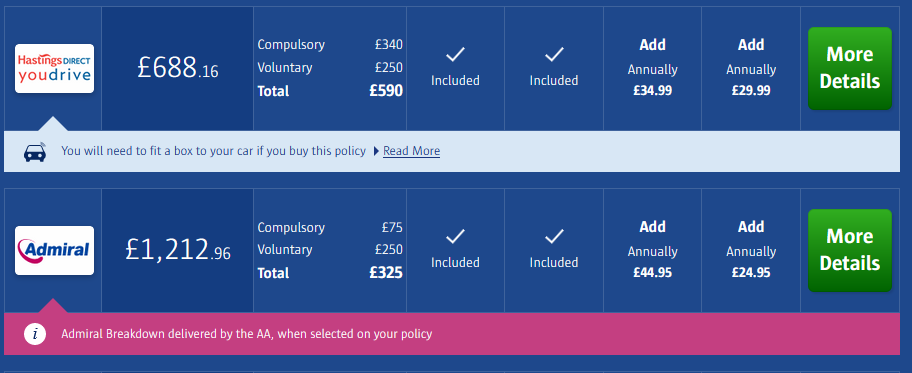Image resolution: width=912 pixels, height=373 pixels.
Task: Click first Included checkmark in Hastings row
Action: (455, 55)
